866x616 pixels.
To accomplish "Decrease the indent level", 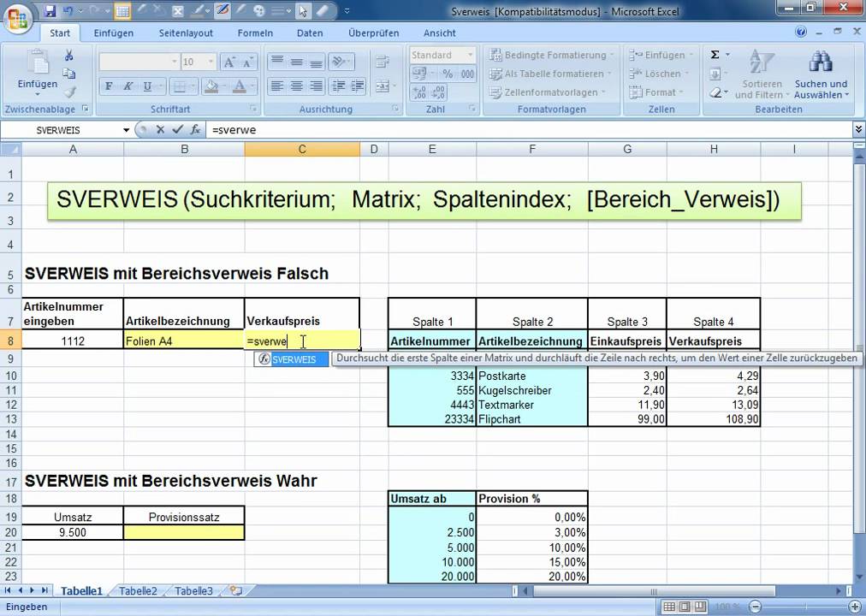I will 339,86.
